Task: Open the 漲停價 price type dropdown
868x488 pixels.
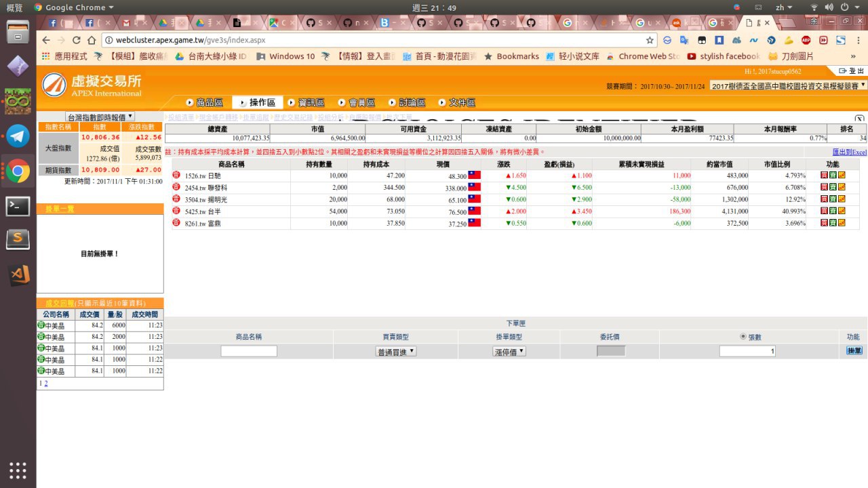Action: point(509,351)
